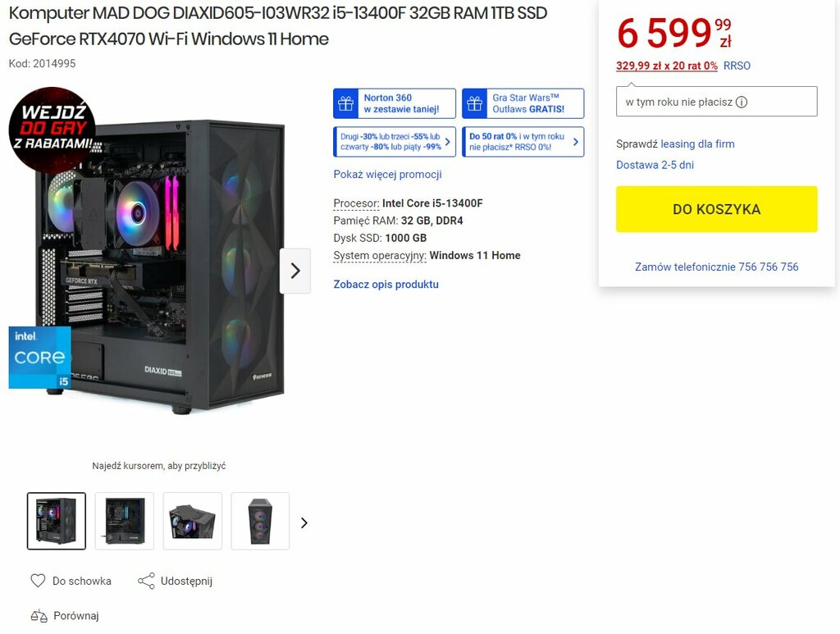Open the 'Drugi -30% lub trzeci -55%' promotion

point(395,142)
